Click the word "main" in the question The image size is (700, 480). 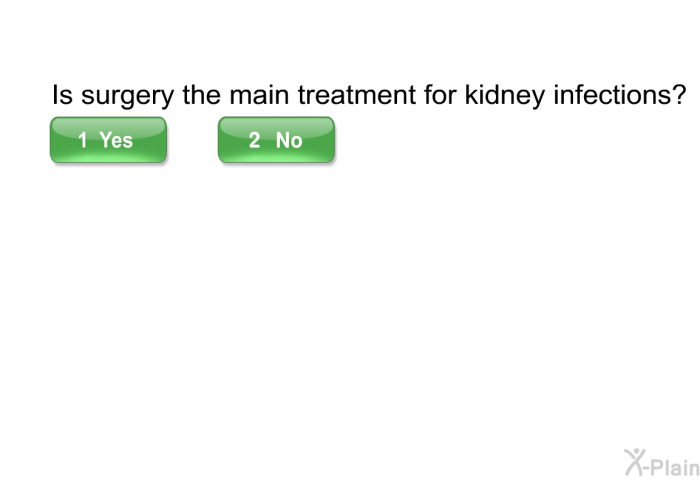[x=259, y=95]
